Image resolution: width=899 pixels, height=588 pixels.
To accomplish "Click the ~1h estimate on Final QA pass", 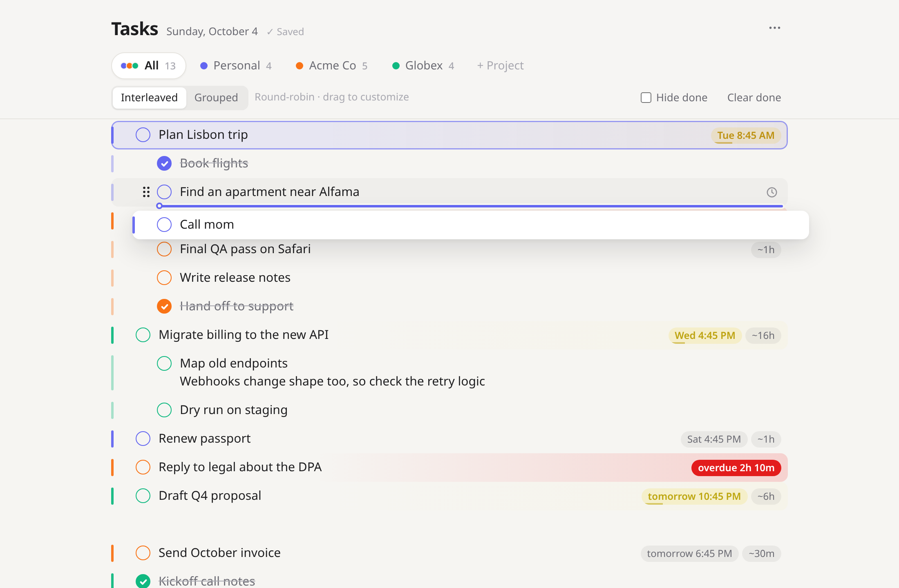I will (x=766, y=250).
